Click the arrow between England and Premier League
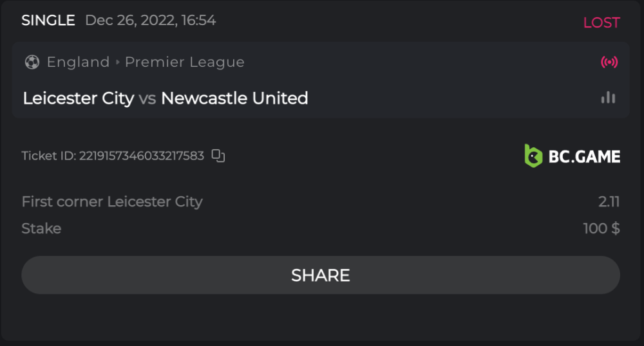This screenshot has height=346, width=644. tap(117, 62)
